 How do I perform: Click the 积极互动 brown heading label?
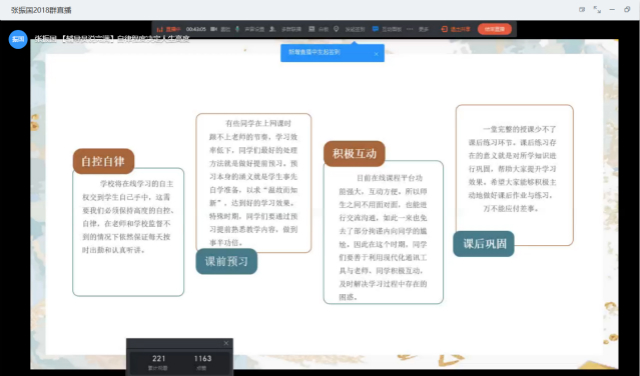354,154
